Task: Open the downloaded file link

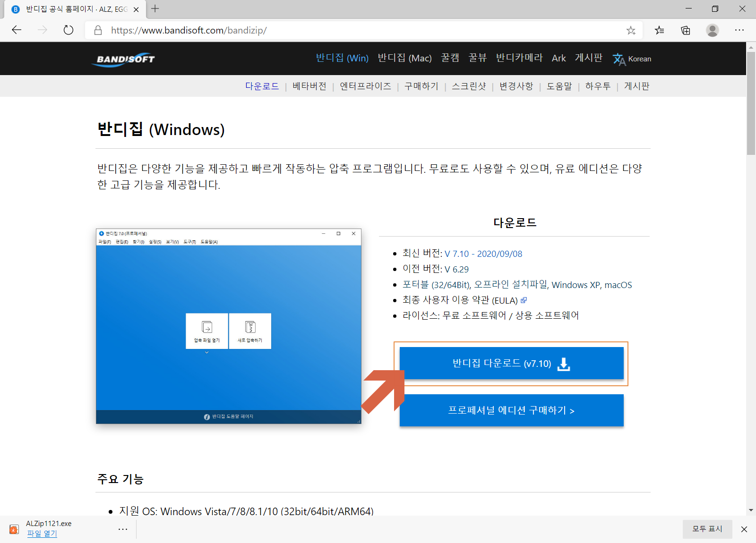Action: [42, 534]
